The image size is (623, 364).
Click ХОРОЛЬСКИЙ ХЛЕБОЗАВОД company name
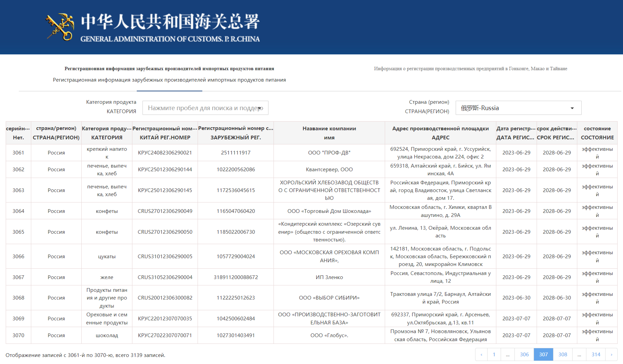coord(329,190)
